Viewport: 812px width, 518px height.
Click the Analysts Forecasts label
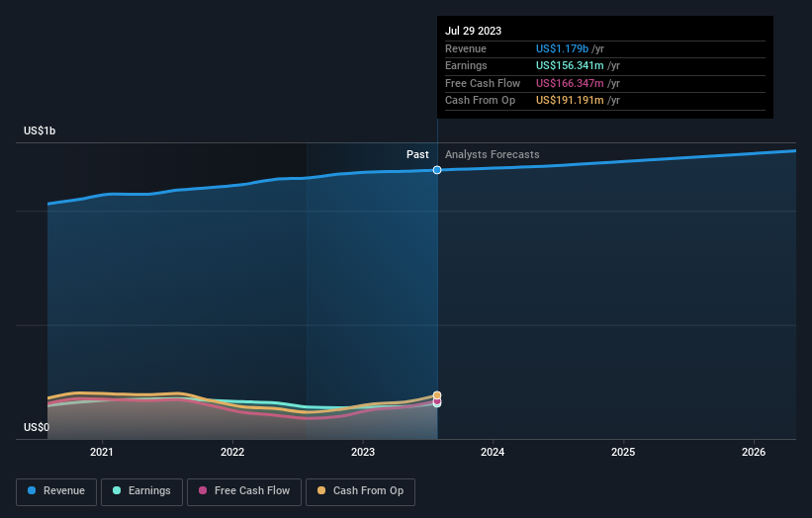click(492, 154)
